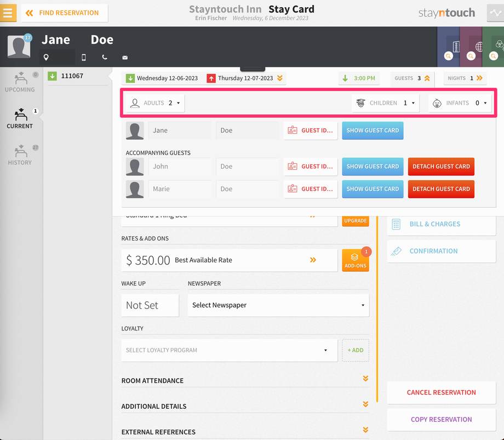Open the Select Newspaper dropdown
Image resolution: width=504 pixels, height=440 pixels.
pyautogui.click(x=278, y=305)
